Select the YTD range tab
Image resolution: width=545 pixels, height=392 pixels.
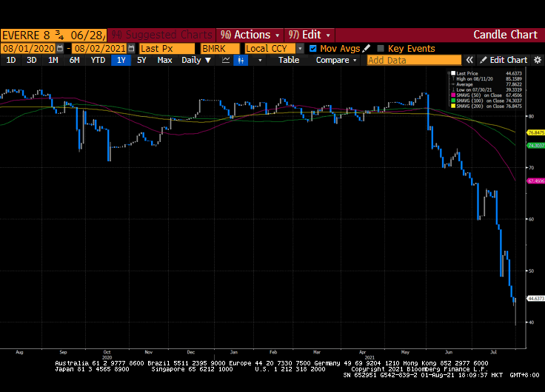coord(98,60)
